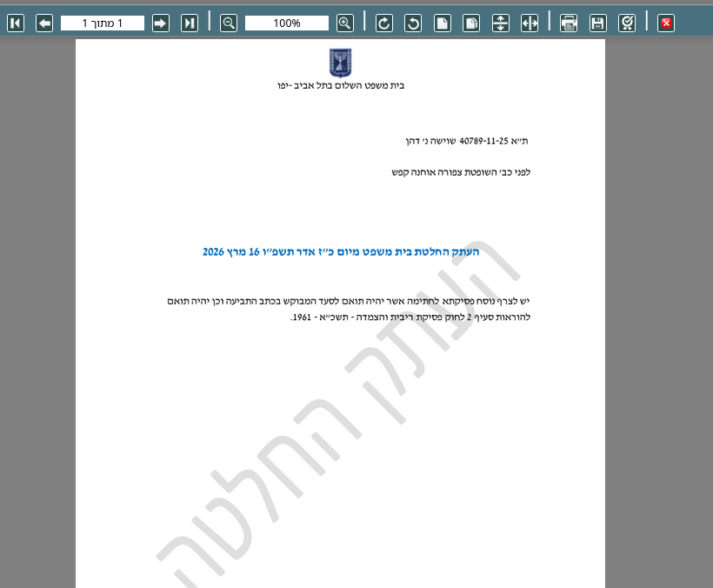The height and width of the screenshot is (588, 713).
Task: Zoom out with the minus magnifier
Action: (x=229, y=23)
